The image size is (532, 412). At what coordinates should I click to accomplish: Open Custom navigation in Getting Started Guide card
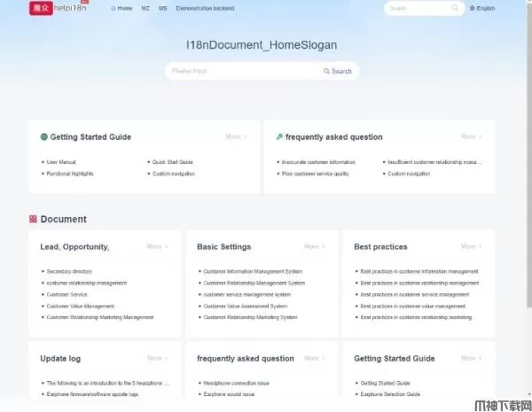click(174, 174)
